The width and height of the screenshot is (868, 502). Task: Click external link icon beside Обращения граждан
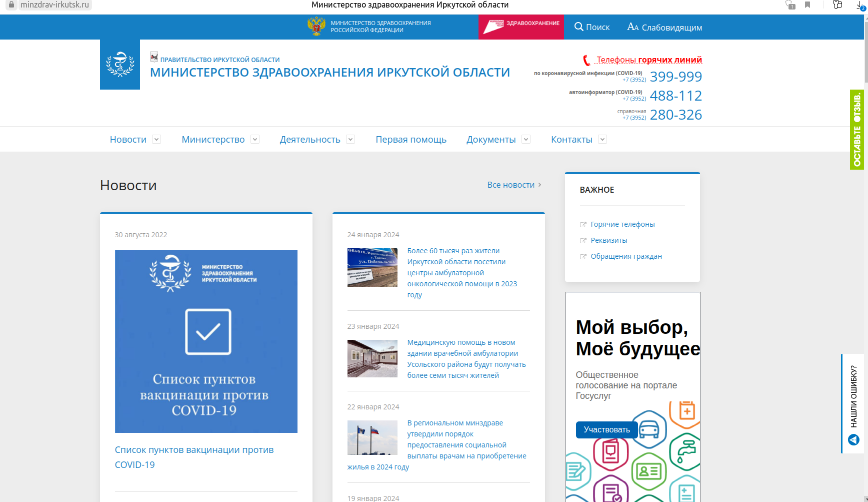coord(583,257)
